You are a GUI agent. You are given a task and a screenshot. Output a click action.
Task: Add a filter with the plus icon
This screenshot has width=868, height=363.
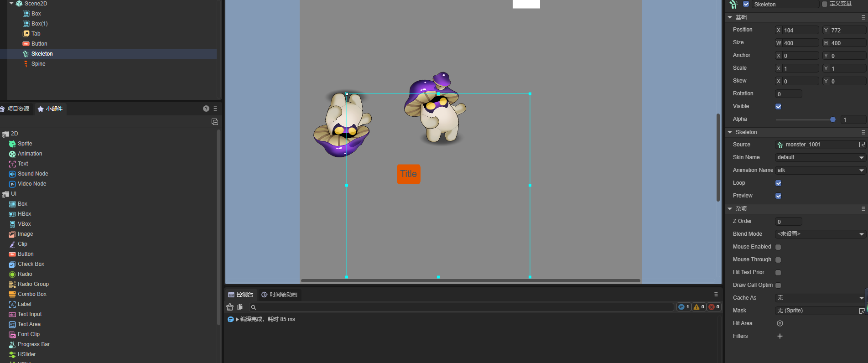pos(780,336)
